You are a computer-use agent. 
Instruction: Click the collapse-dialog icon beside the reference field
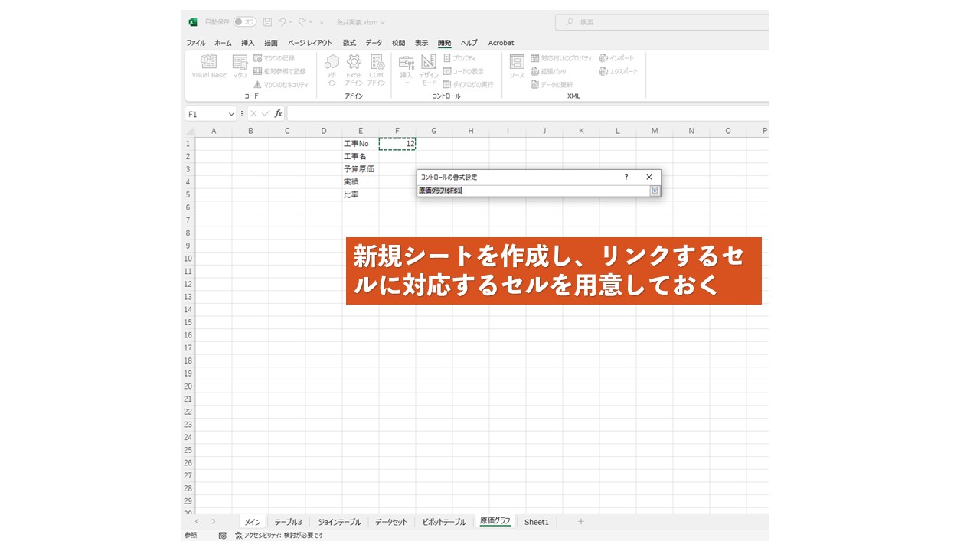tap(655, 191)
